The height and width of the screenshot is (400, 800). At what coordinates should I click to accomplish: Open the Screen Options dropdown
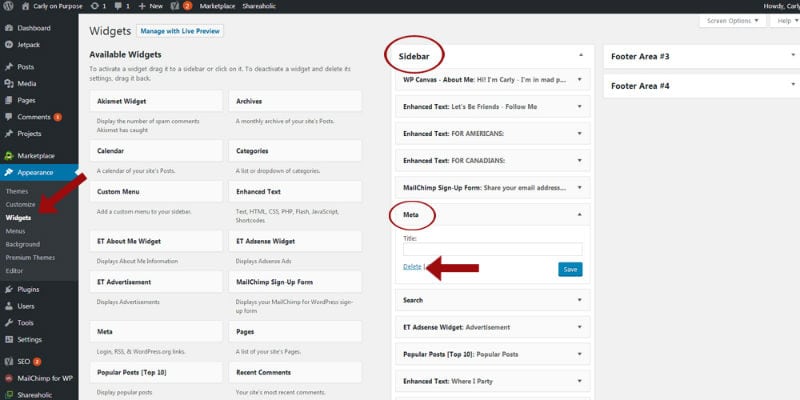(x=733, y=21)
